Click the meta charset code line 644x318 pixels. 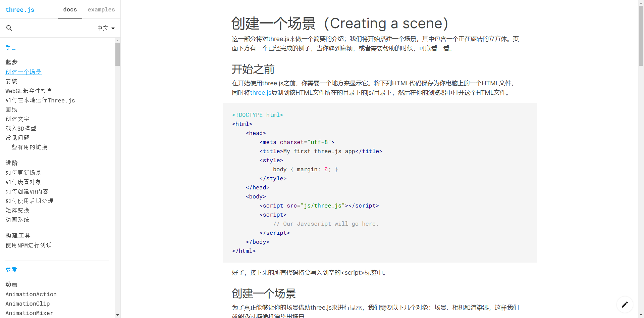[297, 142]
